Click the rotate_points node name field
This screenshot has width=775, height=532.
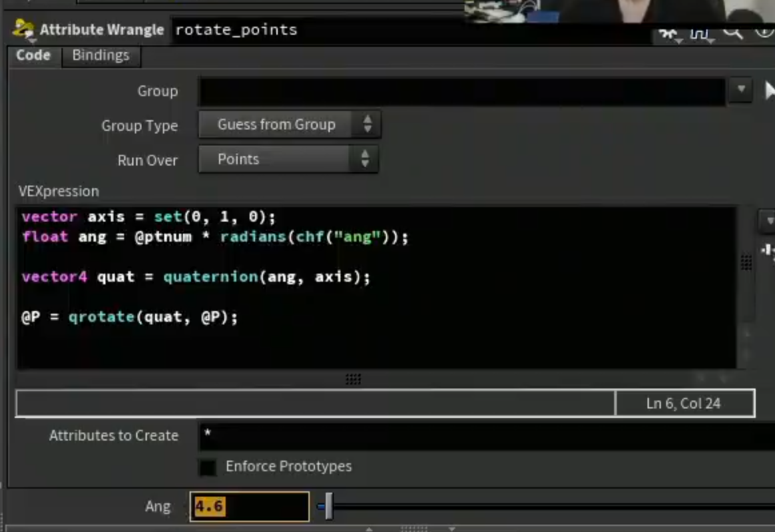(411, 29)
